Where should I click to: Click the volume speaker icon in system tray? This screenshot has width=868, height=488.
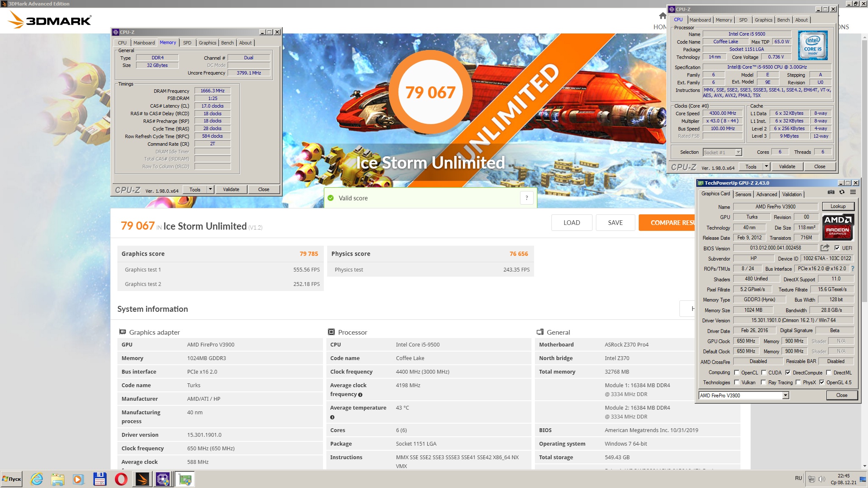point(821,479)
